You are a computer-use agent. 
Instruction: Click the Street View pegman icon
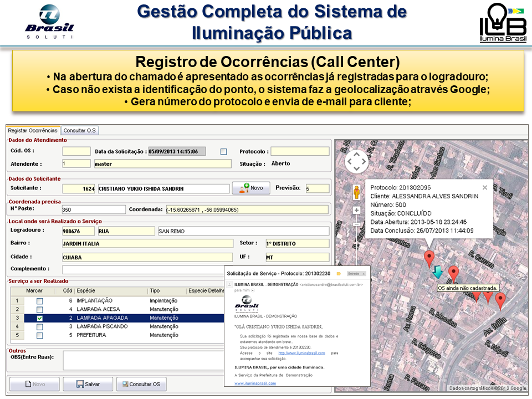pos(356,192)
